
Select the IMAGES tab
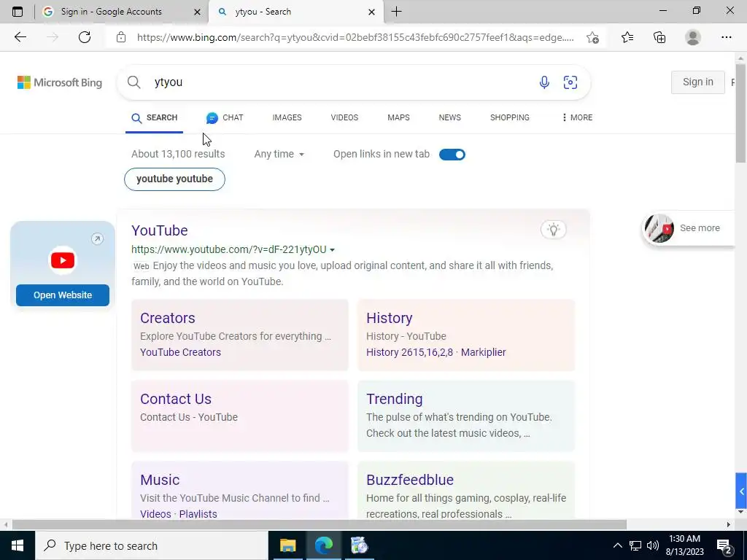287,117
